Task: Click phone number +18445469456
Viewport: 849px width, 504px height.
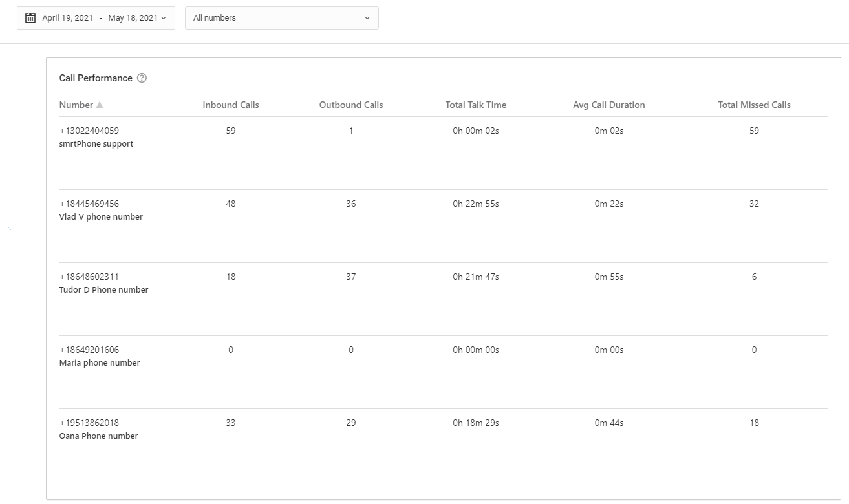Action: [89, 204]
